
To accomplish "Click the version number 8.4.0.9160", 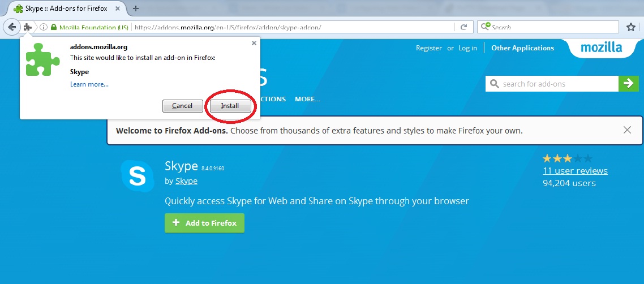I will pos(213,168).
